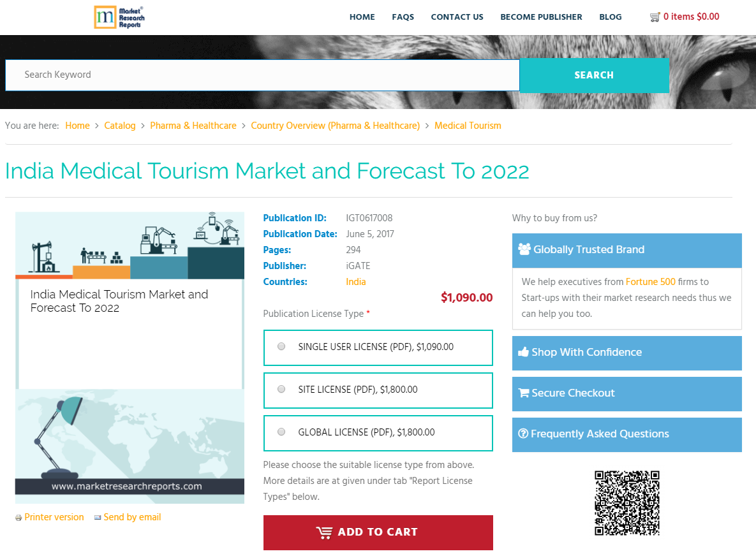The width and height of the screenshot is (756, 556).
Task: Click the cart icon inside Add to Cart button
Action: (x=325, y=532)
